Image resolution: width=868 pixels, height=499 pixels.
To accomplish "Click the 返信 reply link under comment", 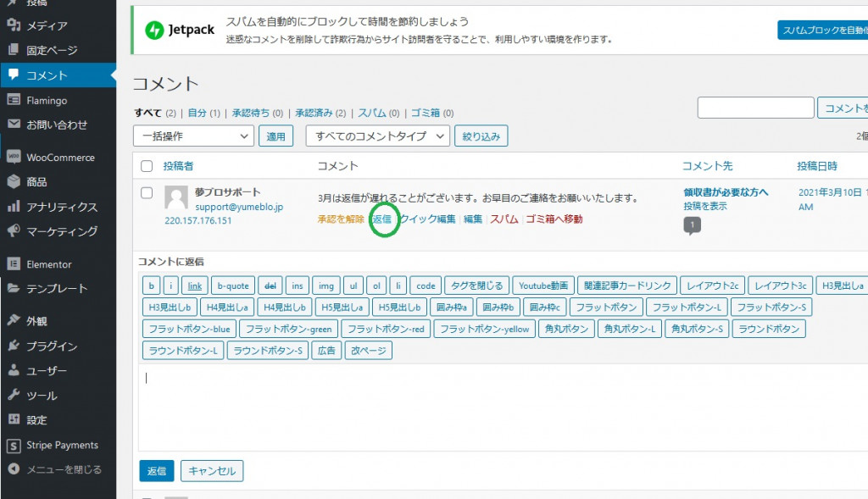I will (x=382, y=219).
